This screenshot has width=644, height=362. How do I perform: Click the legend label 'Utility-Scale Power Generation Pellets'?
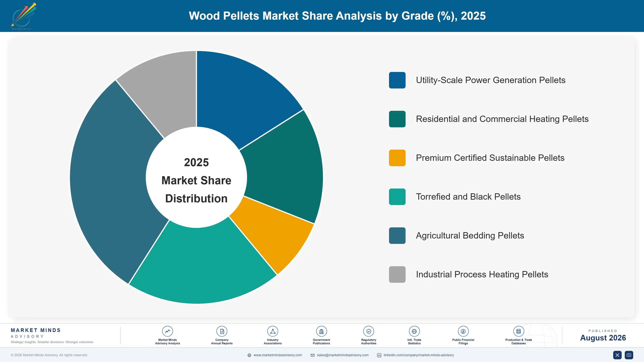(491, 80)
